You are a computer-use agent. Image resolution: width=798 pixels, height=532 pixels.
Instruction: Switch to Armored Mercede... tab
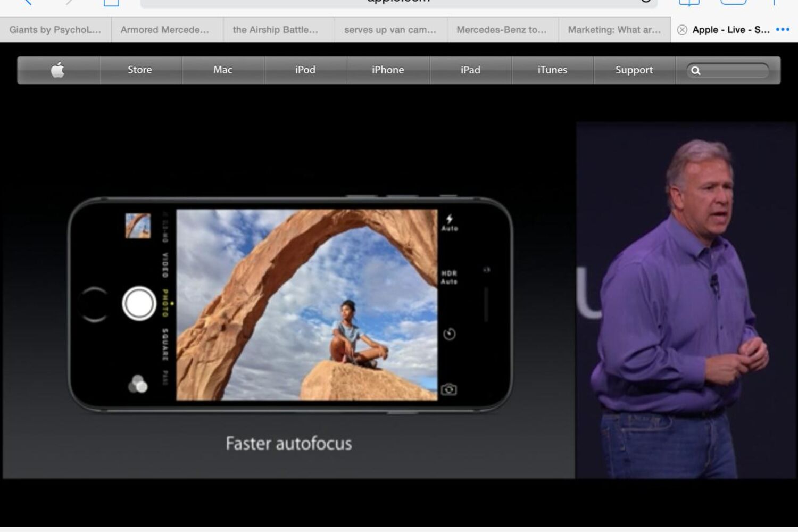(167, 30)
